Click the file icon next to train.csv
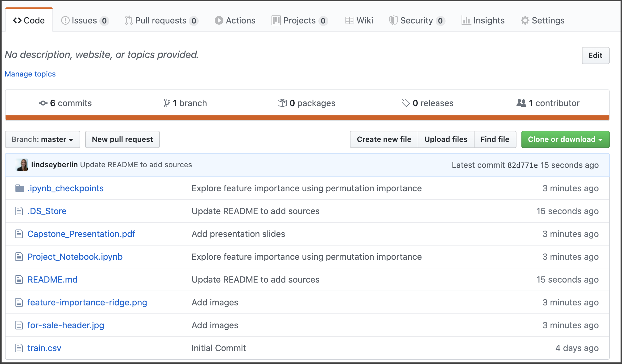The height and width of the screenshot is (364, 622). [x=19, y=348]
